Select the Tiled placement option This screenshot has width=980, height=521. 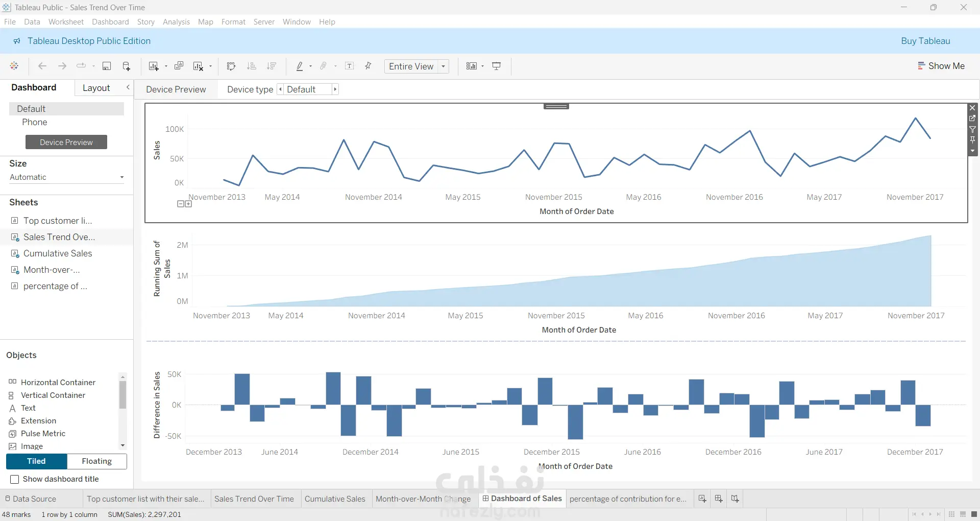[36, 461]
